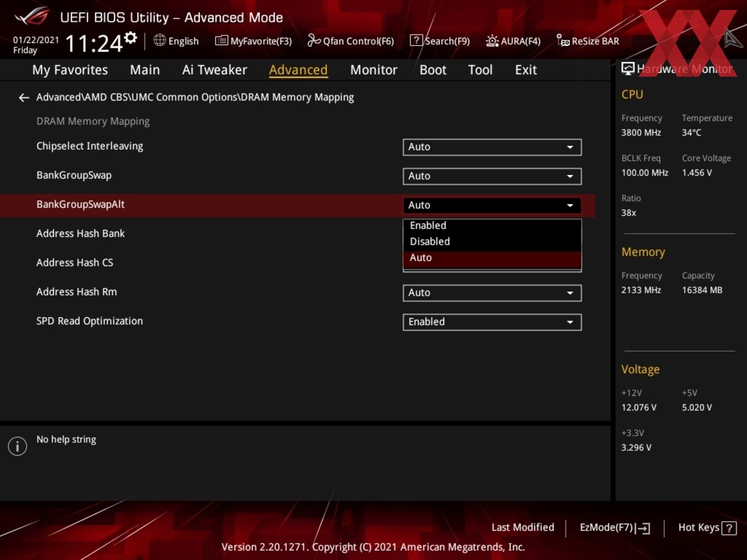Open the Tool tab
747x560 pixels.
481,70
